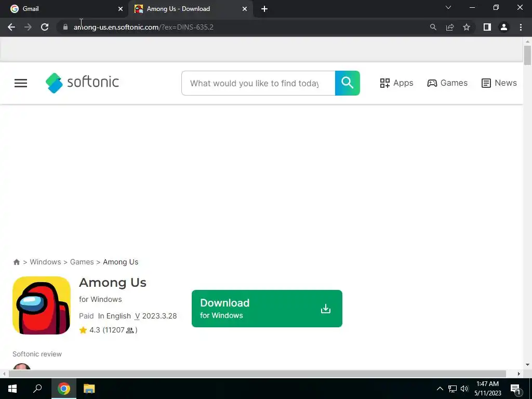Click the site lock icon
The height and width of the screenshot is (399, 532).
click(65, 27)
